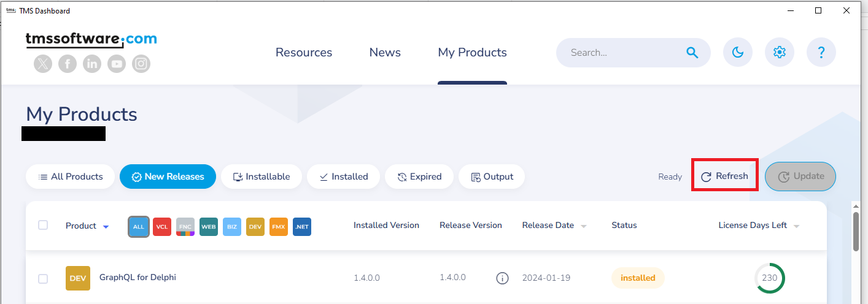Open the LinkedIn social icon
Viewport: 868px width, 304px height.
(92, 64)
